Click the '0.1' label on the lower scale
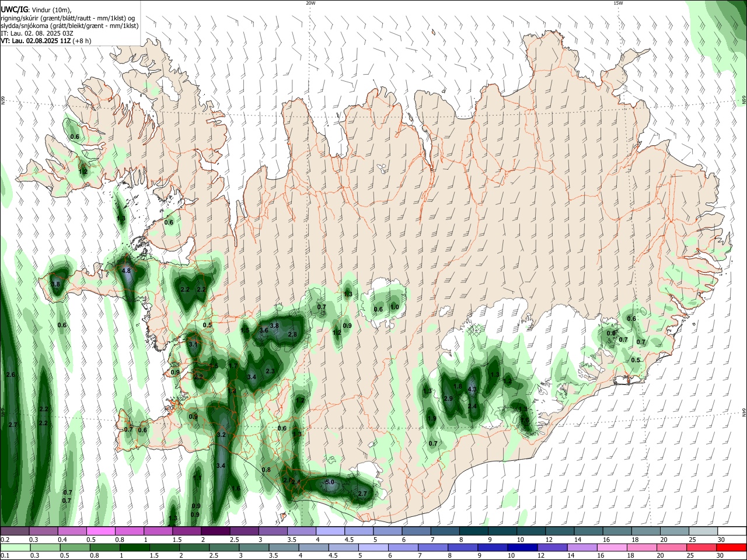Image resolution: width=747 pixels, height=560 pixels. pyautogui.click(x=5, y=556)
